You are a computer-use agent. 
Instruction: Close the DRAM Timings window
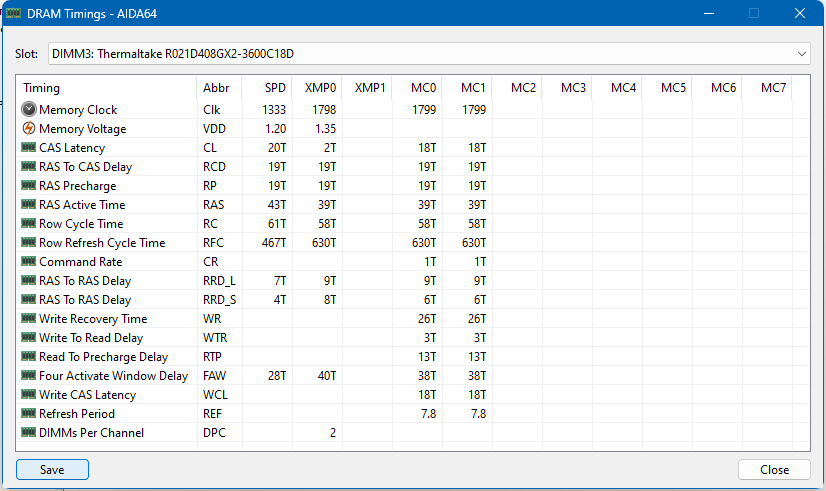(800, 13)
